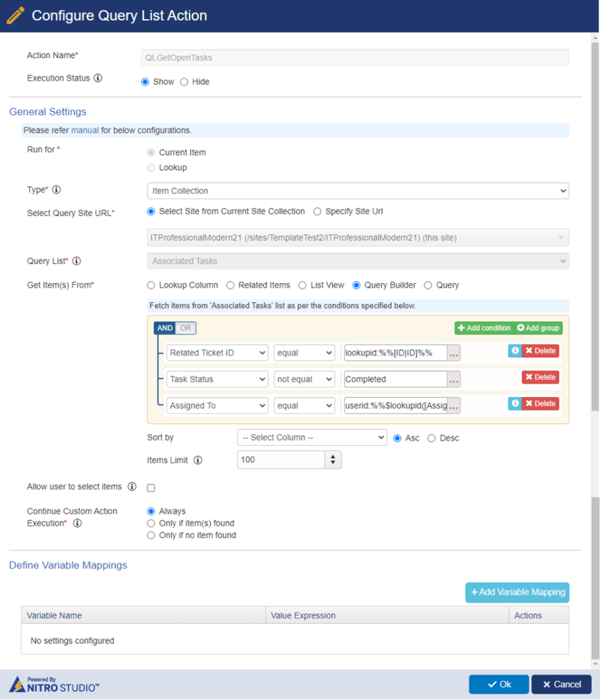Click into lookupid value input field
The height and width of the screenshot is (700, 600).
coord(395,353)
